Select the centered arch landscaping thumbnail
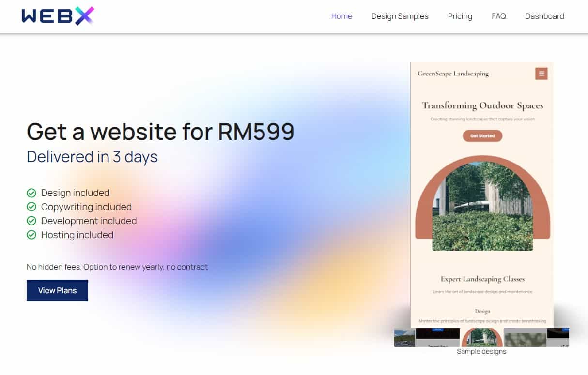This screenshot has height=375, width=588. pyautogui.click(x=481, y=337)
